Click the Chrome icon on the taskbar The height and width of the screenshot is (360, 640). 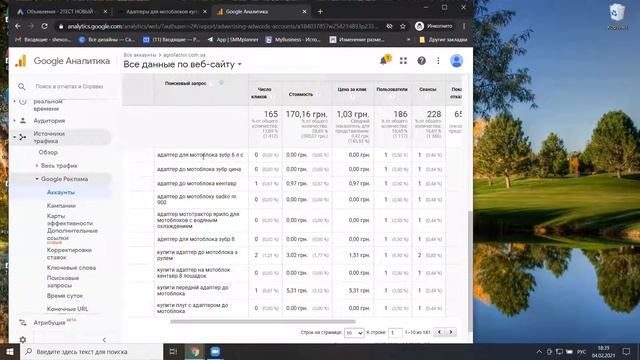click(x=195, y=351)
